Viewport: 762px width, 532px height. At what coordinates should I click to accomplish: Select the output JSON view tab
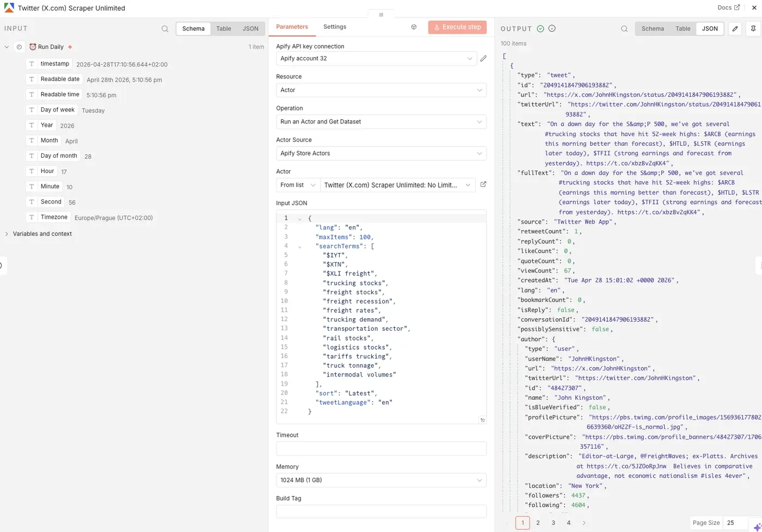pos(710,28)
